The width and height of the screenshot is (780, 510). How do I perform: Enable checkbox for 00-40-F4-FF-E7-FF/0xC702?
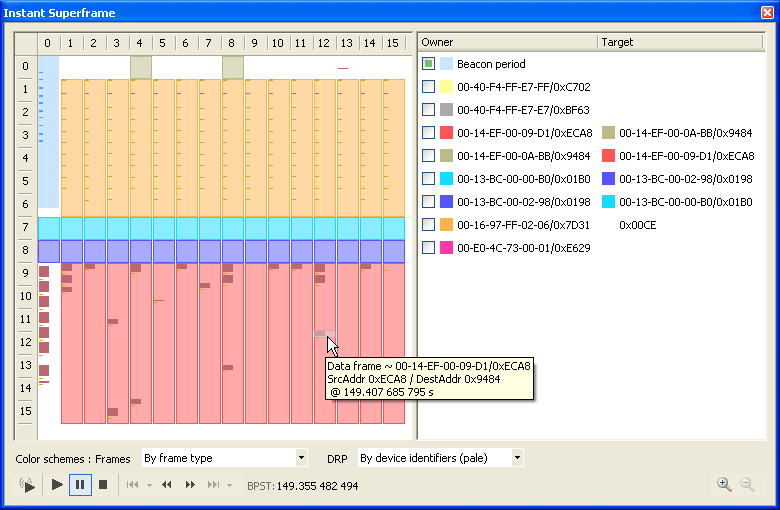click(428, 87)
